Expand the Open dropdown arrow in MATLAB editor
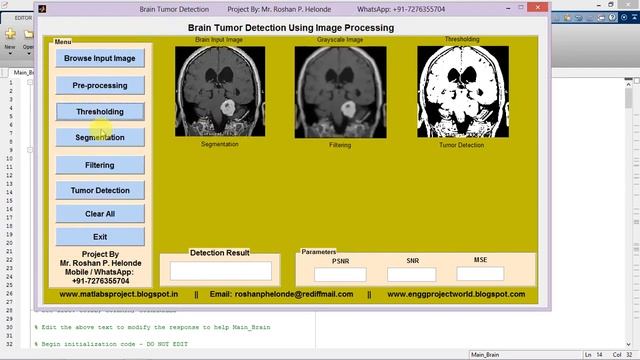Viewport: 640px width, 360px height. [x=29, y=53]
